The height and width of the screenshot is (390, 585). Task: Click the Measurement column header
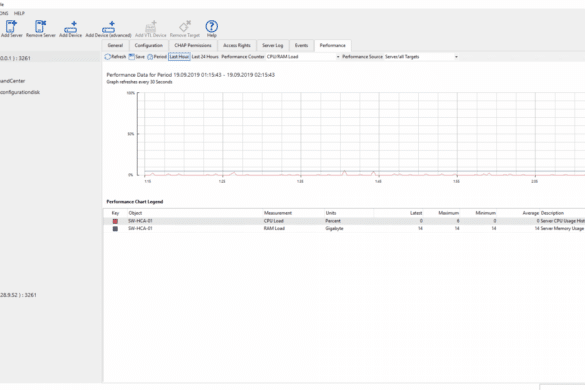[293, 213]
